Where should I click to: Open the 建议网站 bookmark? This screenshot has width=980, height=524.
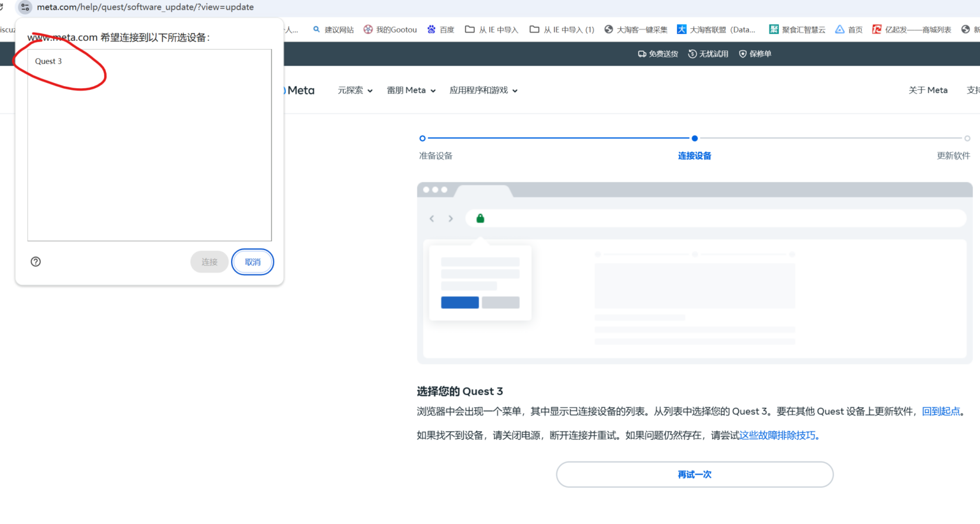(333, 29)
